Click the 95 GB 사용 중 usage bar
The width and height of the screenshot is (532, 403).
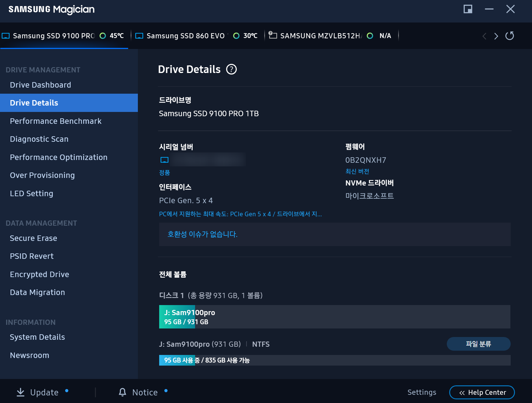point(335,360)
